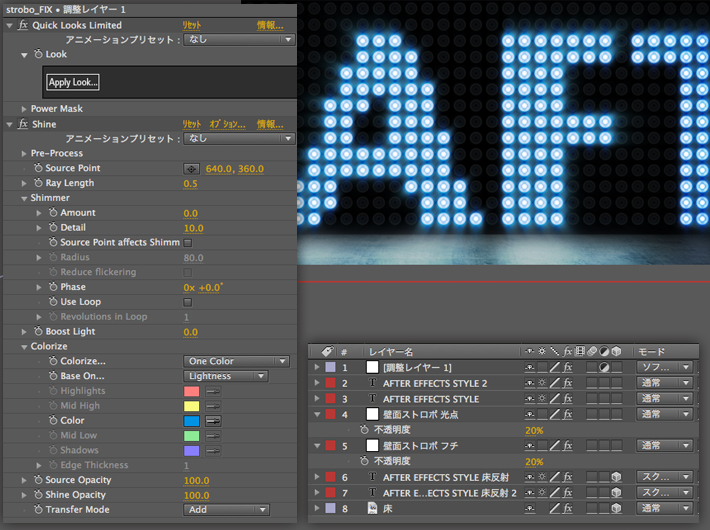
Task: Click the Ray Length stopwatch icon
Action: [x=38, y=183]
